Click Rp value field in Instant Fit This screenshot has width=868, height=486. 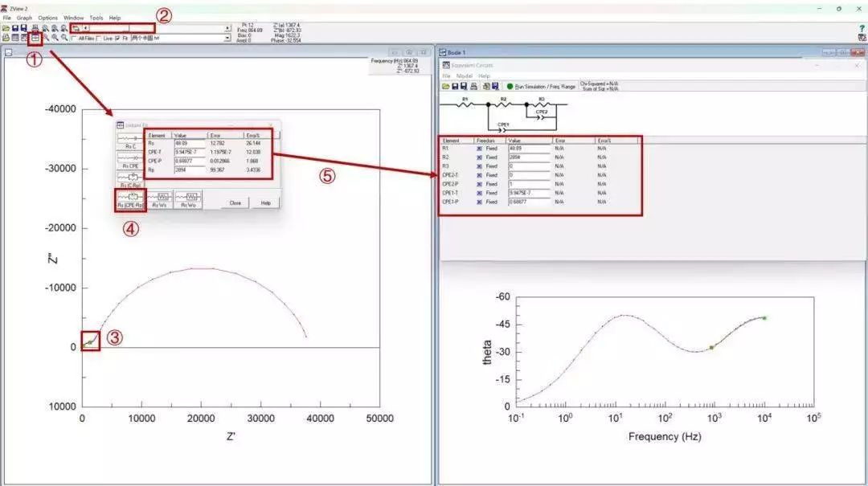[190, 170]
